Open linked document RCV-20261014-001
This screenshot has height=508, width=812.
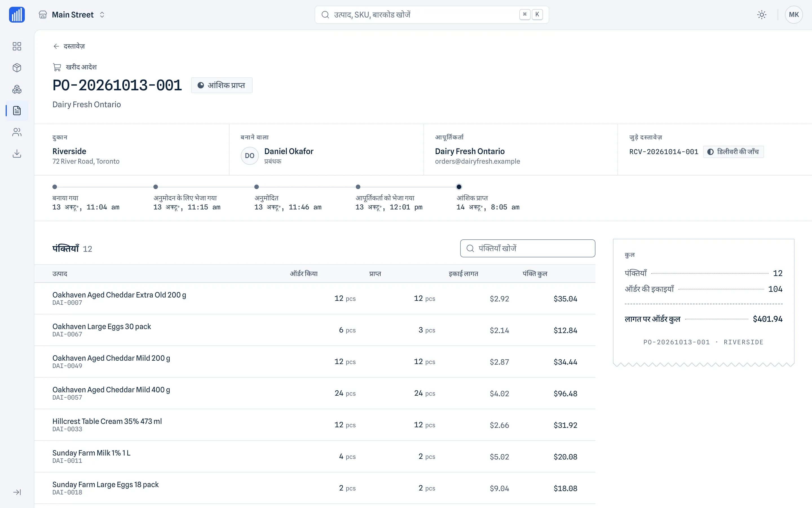click(663, 152)
